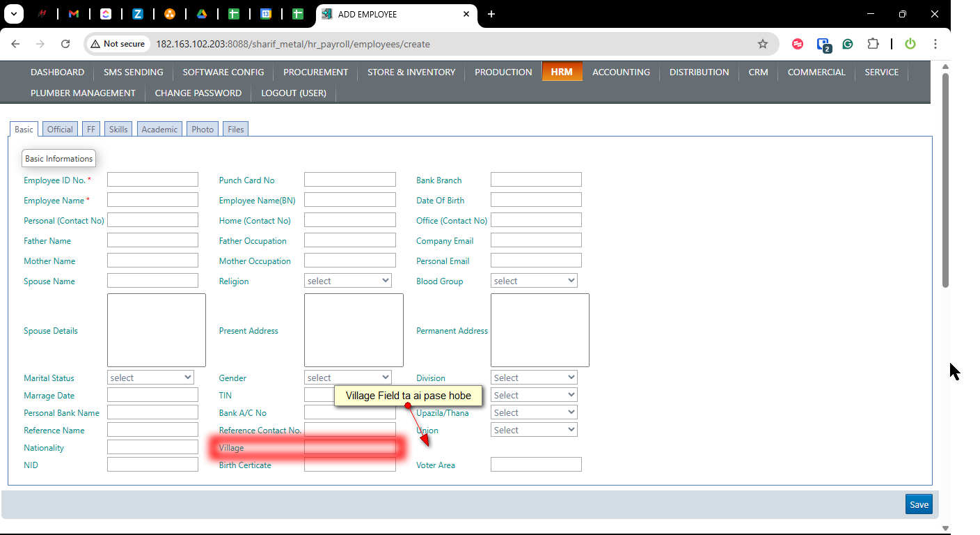Click the Company Email input
Screen dimensions: 980x535
(x=536, y=240)
